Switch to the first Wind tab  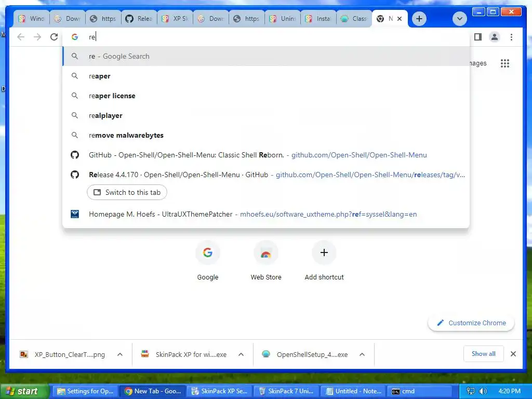click(x=32, y=19)
